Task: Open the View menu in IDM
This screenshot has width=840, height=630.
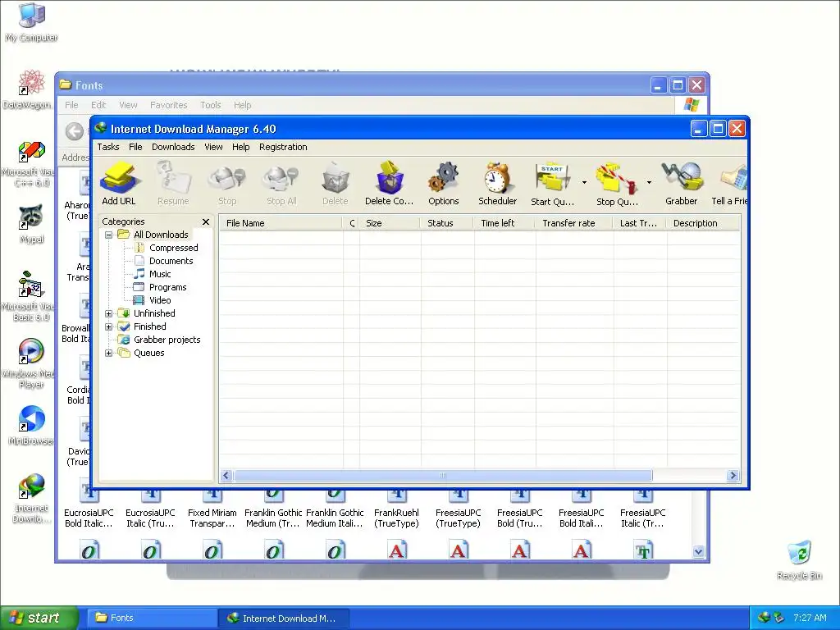Action: [213, 147]
